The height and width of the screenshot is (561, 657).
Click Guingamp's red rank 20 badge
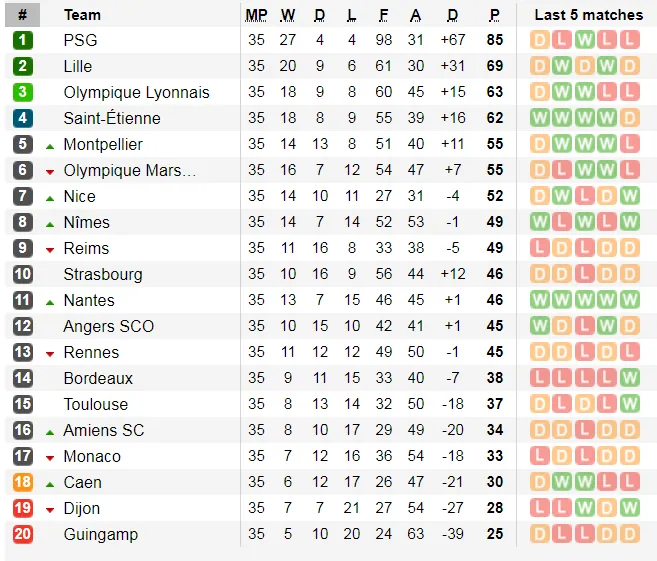tap(22, 534)
